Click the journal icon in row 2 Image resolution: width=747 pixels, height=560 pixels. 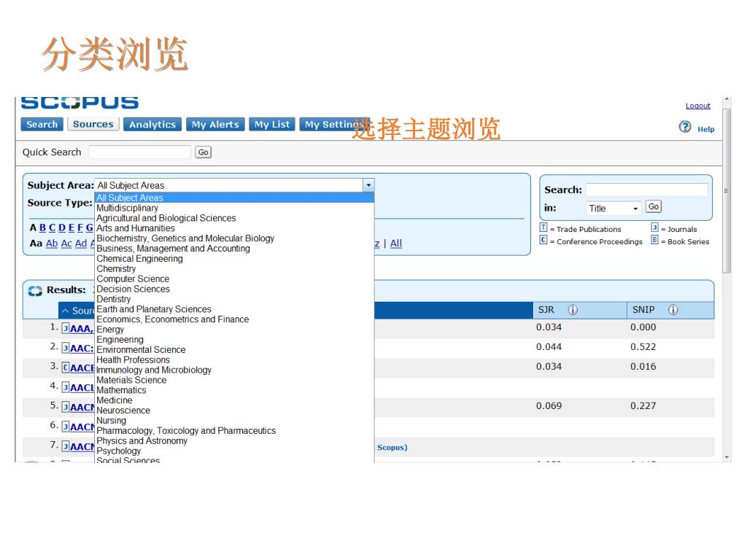click(66, 348)
